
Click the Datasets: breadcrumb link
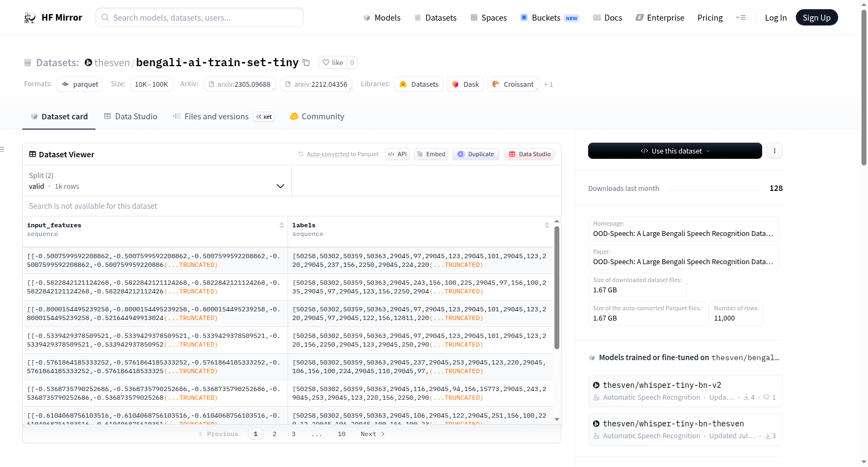[58, 62]
